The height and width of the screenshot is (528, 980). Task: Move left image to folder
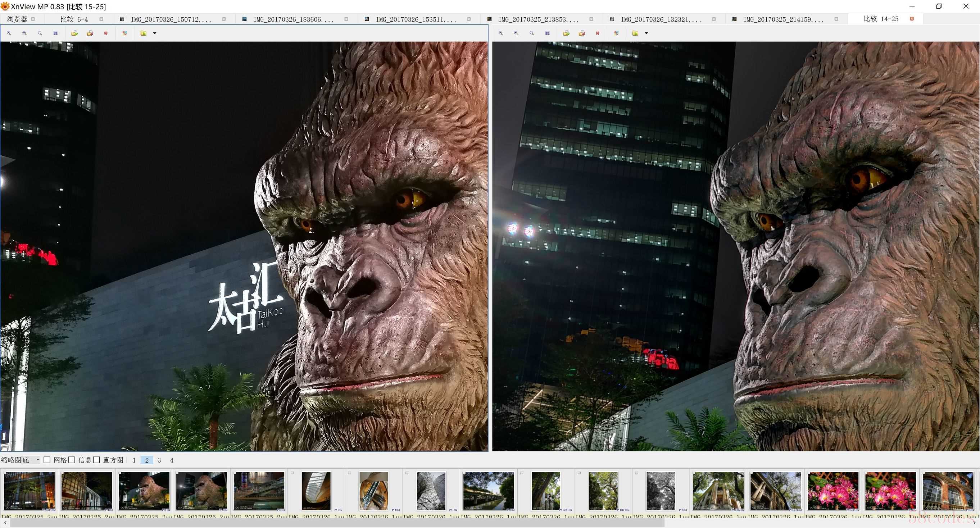coord(90,33)
